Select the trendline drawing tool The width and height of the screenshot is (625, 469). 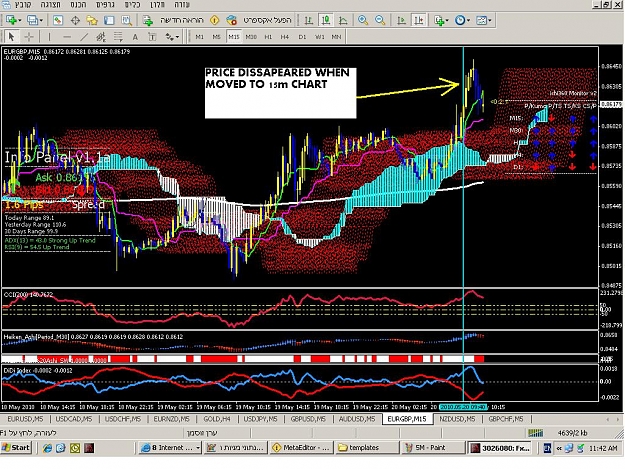point(84,37)
